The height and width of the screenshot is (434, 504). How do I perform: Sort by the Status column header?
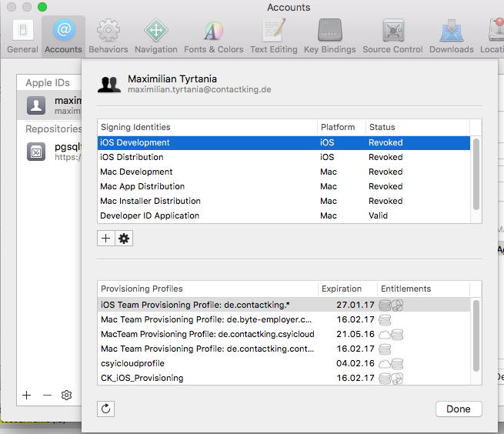(x=418, y=127)
